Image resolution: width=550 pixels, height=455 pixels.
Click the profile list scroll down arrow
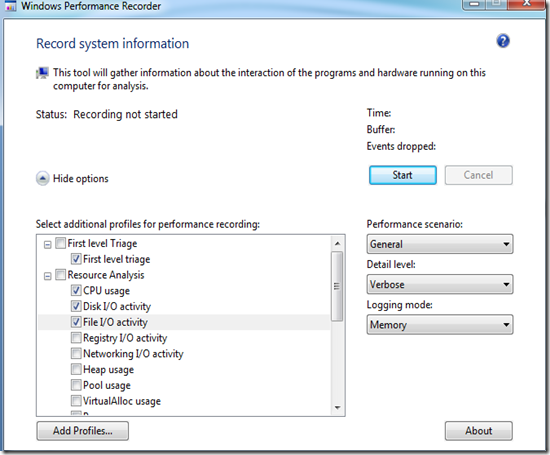(x=337, y=407)
